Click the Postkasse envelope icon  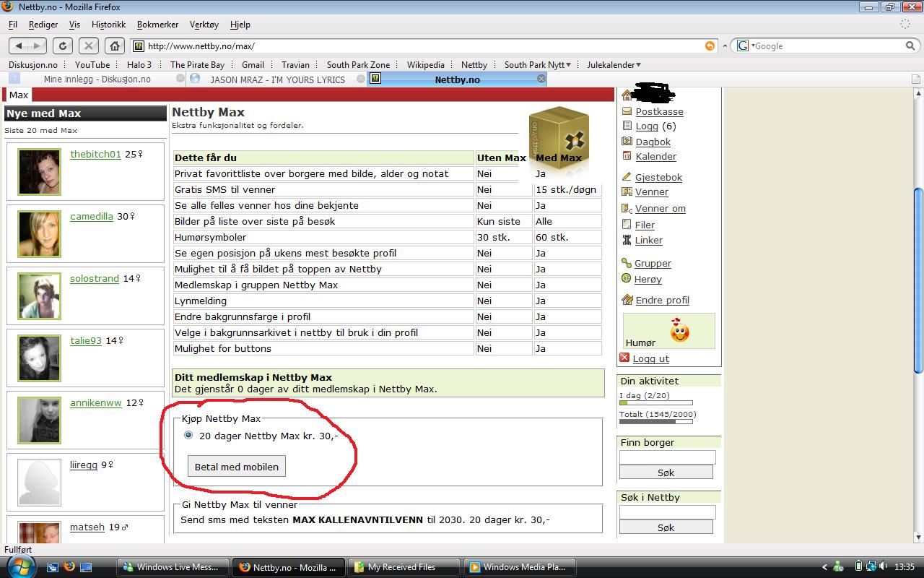pos(627,111)
